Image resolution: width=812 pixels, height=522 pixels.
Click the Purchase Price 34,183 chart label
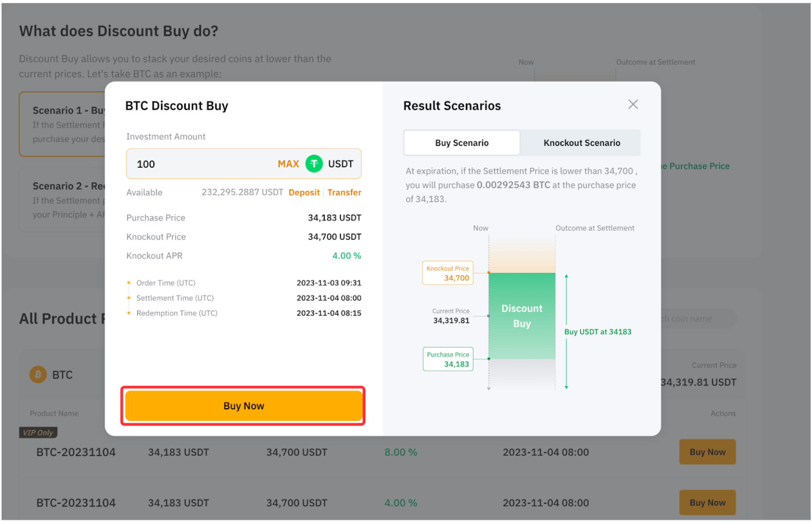click(x=448, y=359)
